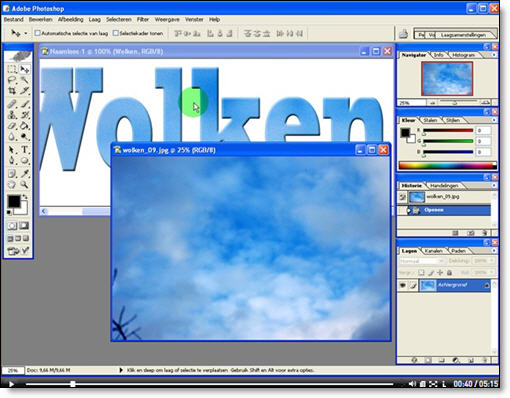Open the file browser icon in options bar
Screen dimensions: 510x398
[404, 34]
